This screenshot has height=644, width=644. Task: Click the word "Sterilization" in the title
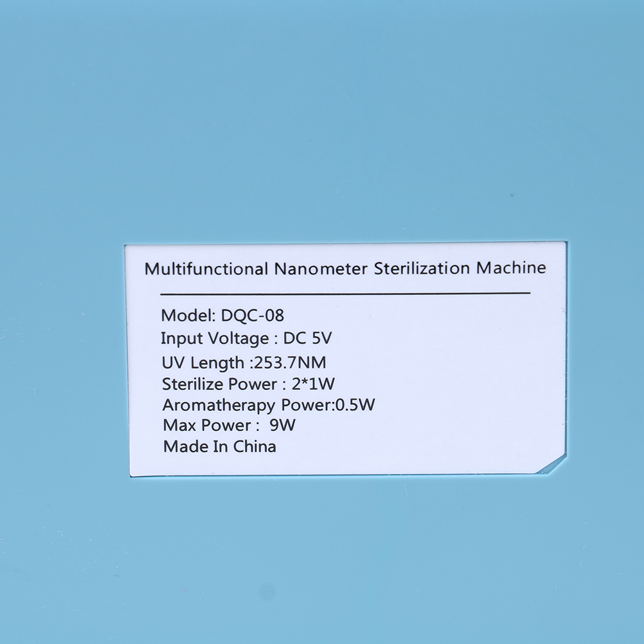click(422, 268)
